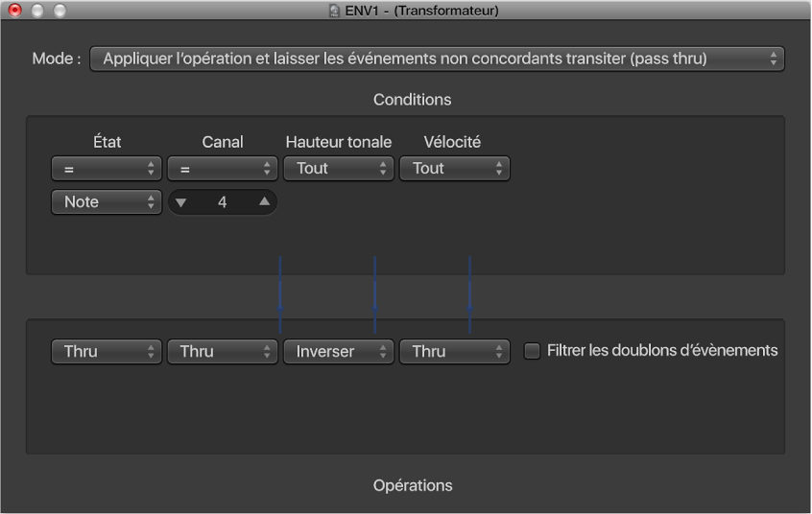Open the Mode pop-up menu
This screenshot has height=514, width=812.
tap(437, 58)
